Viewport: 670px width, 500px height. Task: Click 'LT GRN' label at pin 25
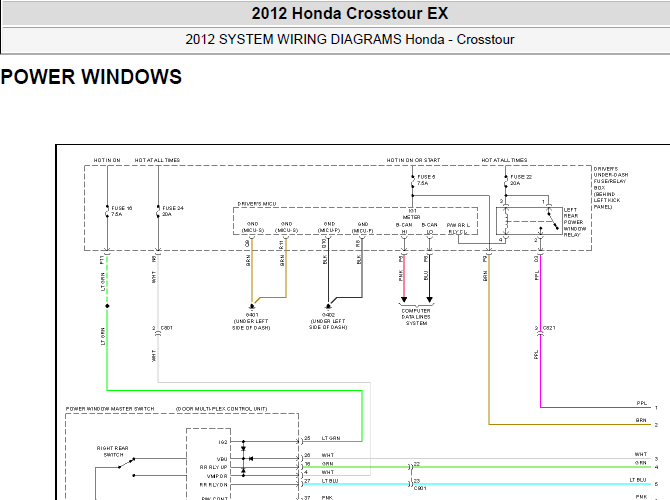tap(331, 438)
